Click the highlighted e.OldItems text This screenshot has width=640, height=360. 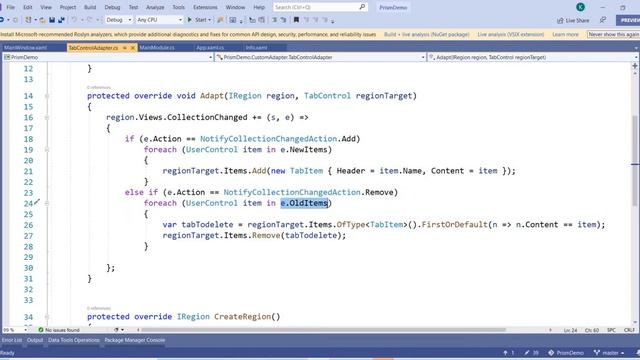[304, 203]
